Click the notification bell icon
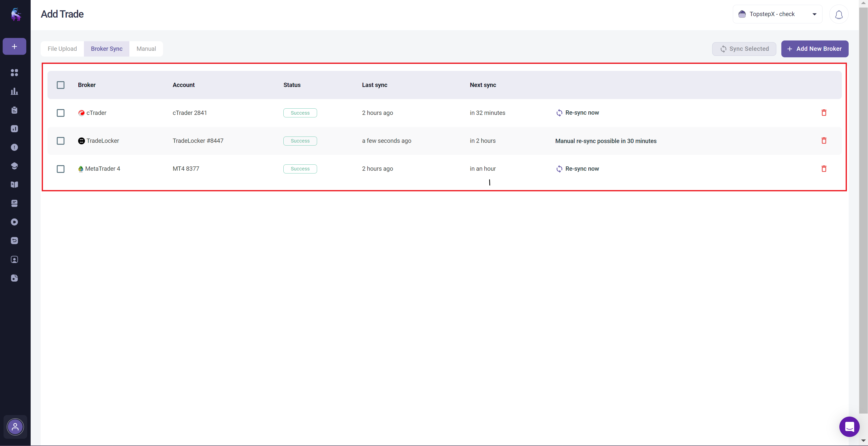868x446 pixels. 839,15
